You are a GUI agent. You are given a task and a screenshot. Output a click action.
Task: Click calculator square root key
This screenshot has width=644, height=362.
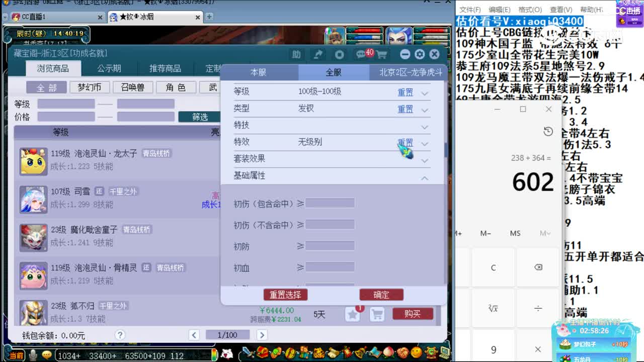click(x=493, y=308)
